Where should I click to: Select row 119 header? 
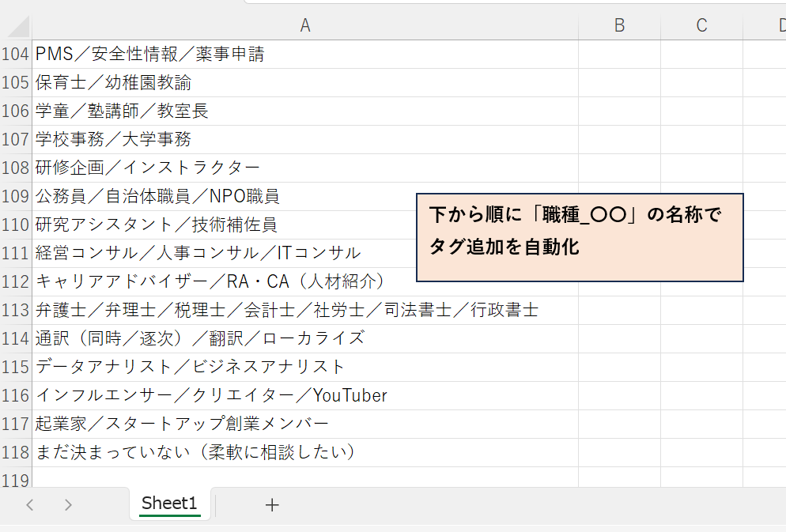16,479
